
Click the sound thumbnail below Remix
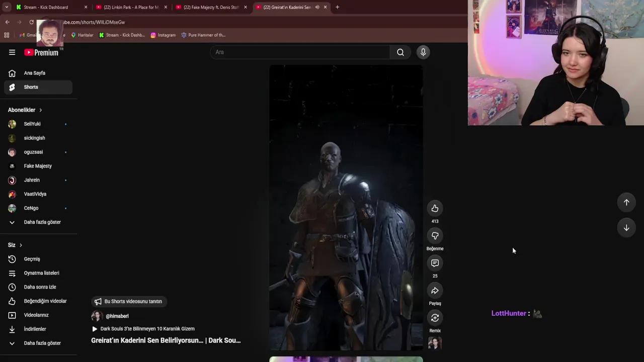(435, 343)
